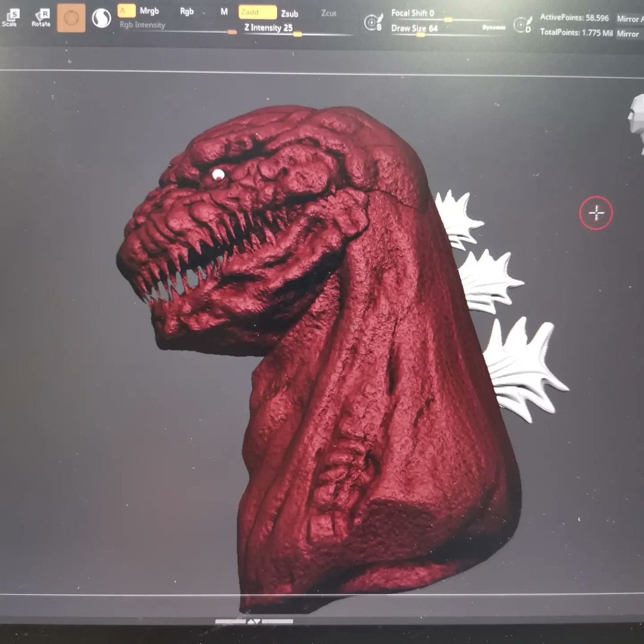
Task: Toggle Zadd sculpt mode
Action: click(x=258, y=12)
